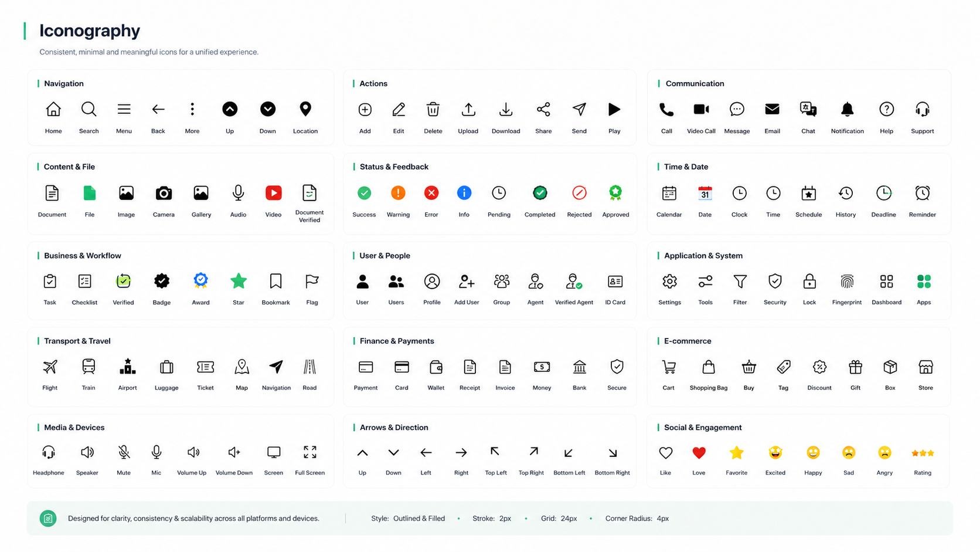Click the Reminder alarm clock icon
This screenshot has width=980, height=552.
pyautogui.click(x=923, y=193)
